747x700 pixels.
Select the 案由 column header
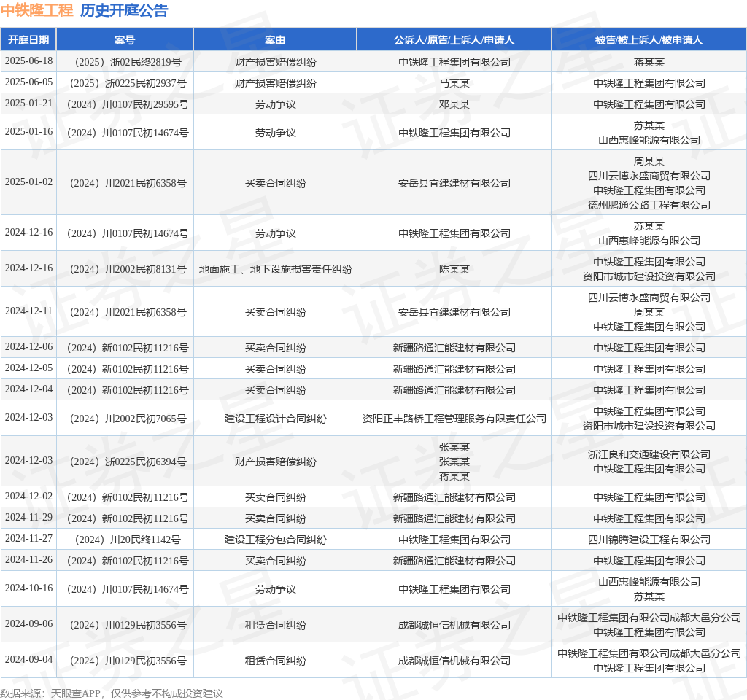point(275,40)
